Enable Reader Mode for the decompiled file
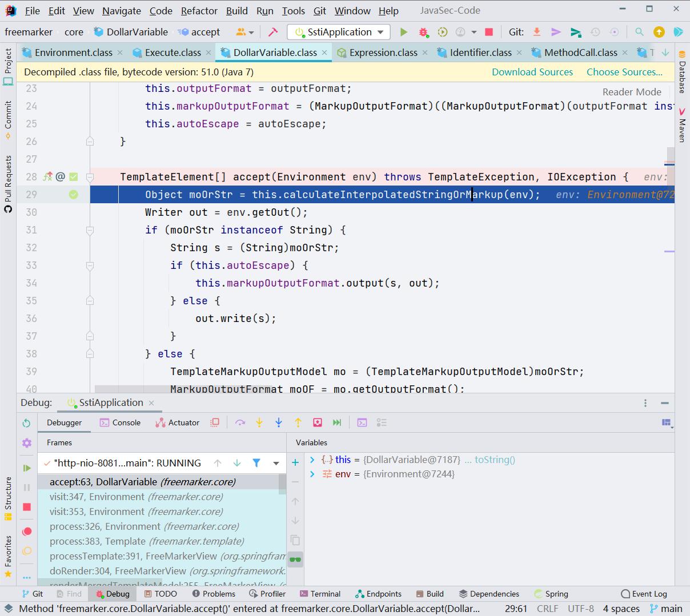 [x=631, y=91]
